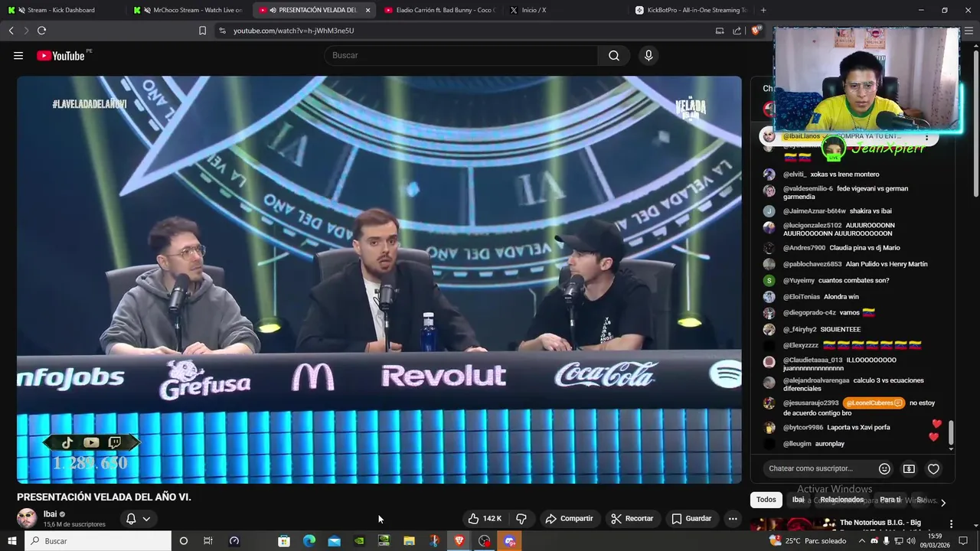The image size is (980, 551).
Task: Open Ibai channel name link
Action: [50, 514]
